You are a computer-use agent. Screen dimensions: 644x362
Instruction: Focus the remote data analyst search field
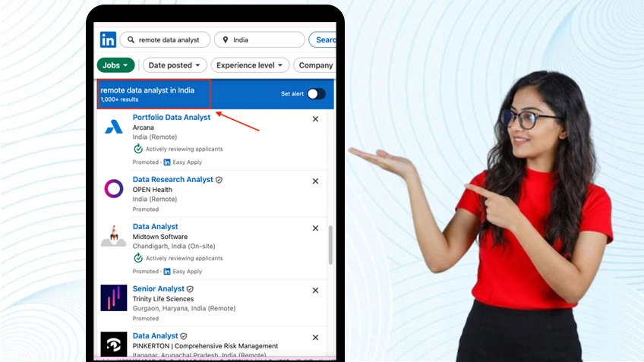pos(165,39)
